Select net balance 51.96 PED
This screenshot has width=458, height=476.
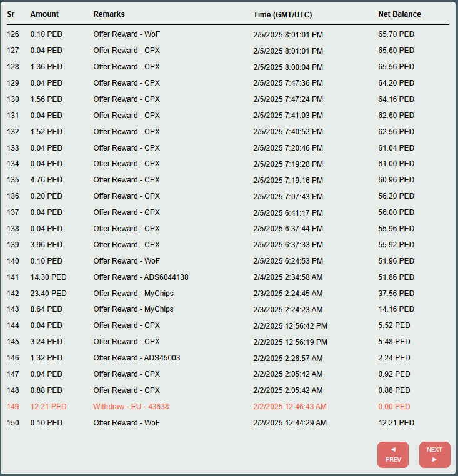(x=396, y=261)
